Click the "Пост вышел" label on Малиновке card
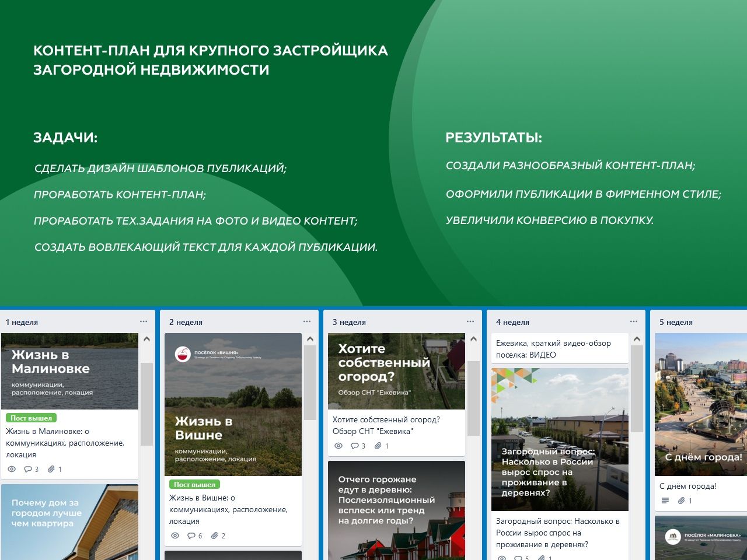Viewport: 747px width, 560px height. (x=30, y=418)
